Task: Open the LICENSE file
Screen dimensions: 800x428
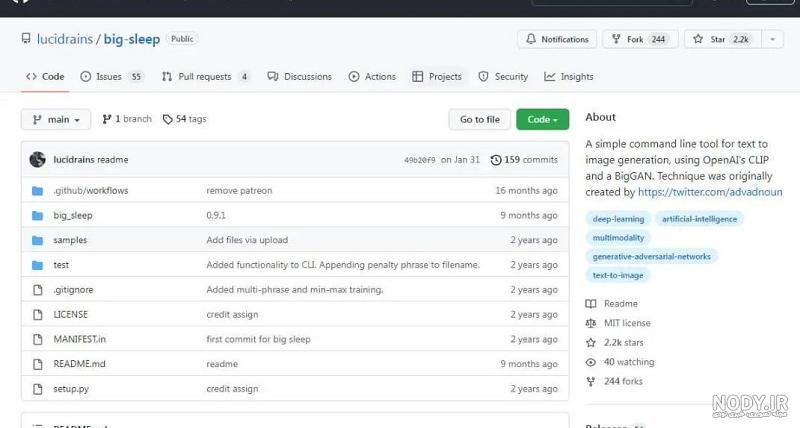Action: click(x=70, y=314)
